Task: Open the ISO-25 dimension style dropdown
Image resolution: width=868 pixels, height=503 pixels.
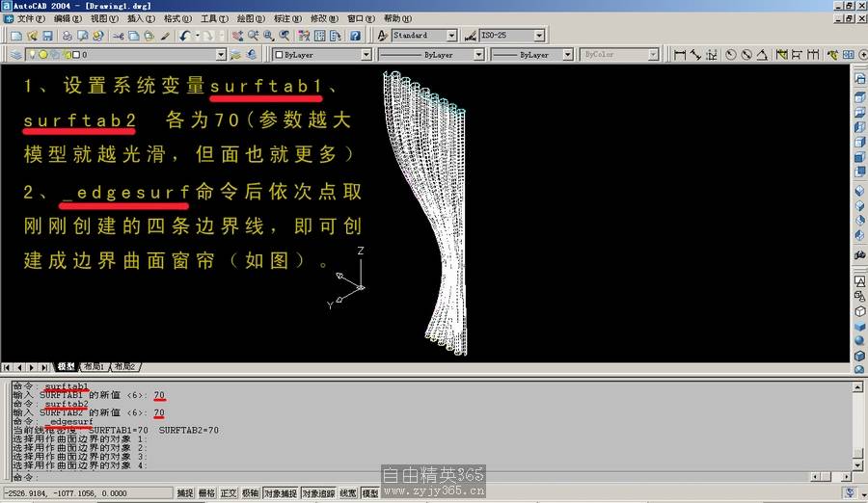Action: pos(538,36)
